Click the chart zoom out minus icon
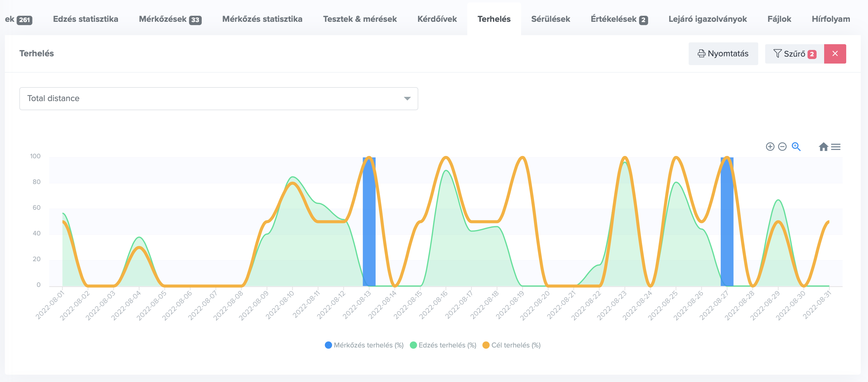Viewport: 868px width, 382px height. click(782, 147)
